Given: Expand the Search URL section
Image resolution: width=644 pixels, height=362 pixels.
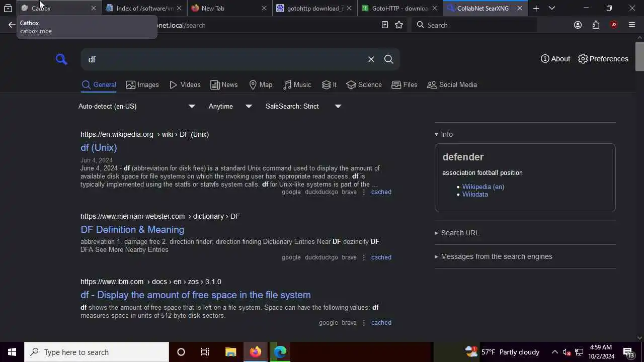Looking at the screenshot, I should click(x=457, y=233).
